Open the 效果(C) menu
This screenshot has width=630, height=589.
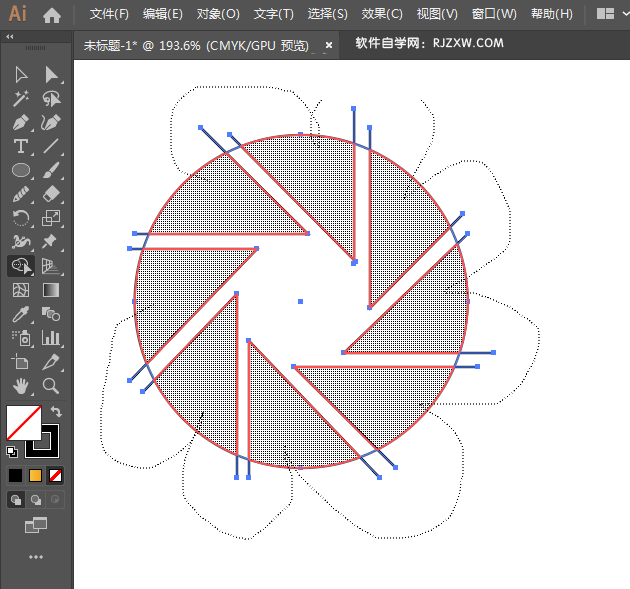tap(382, 14)
